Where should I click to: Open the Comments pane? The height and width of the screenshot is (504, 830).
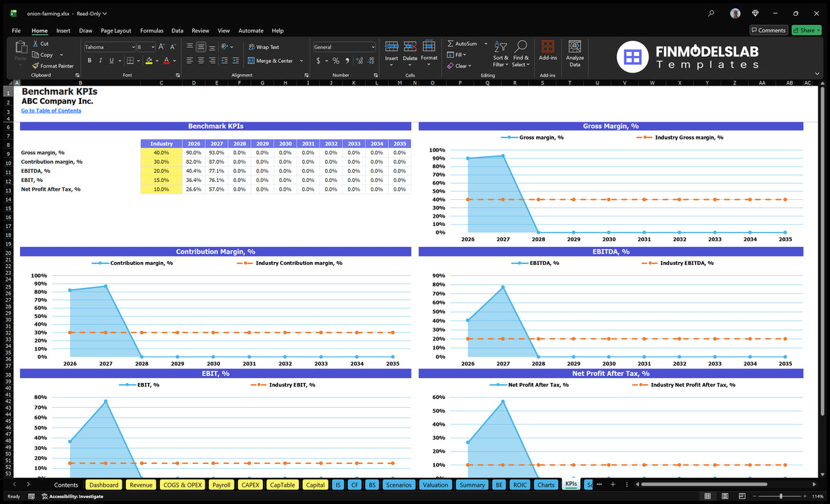(x=768, y=30)
